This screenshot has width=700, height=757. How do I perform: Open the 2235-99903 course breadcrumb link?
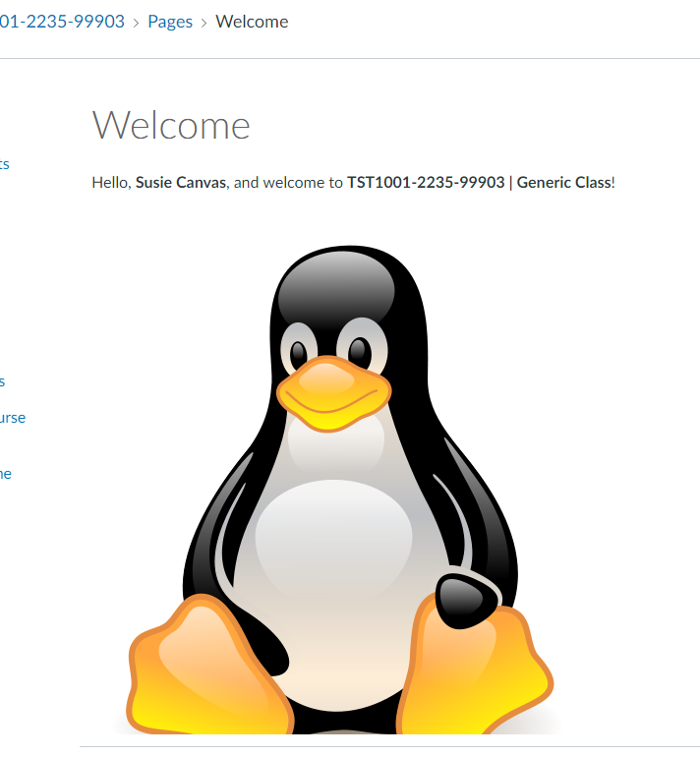62,22
